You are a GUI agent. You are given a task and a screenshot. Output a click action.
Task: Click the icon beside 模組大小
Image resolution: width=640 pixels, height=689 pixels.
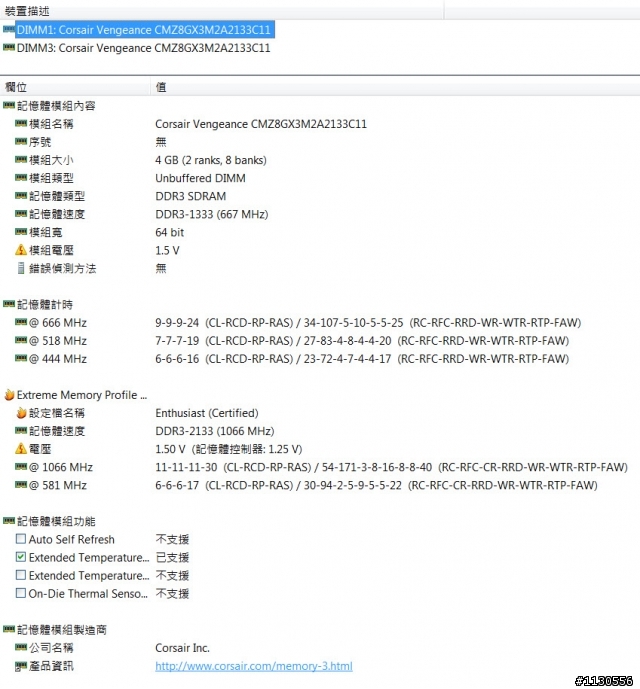[21, 159]
